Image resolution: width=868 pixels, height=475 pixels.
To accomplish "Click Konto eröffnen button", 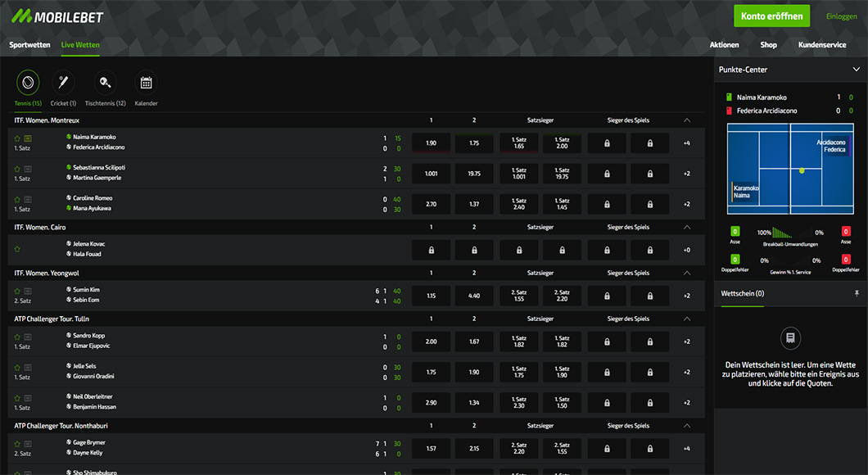I will point(771,16).
